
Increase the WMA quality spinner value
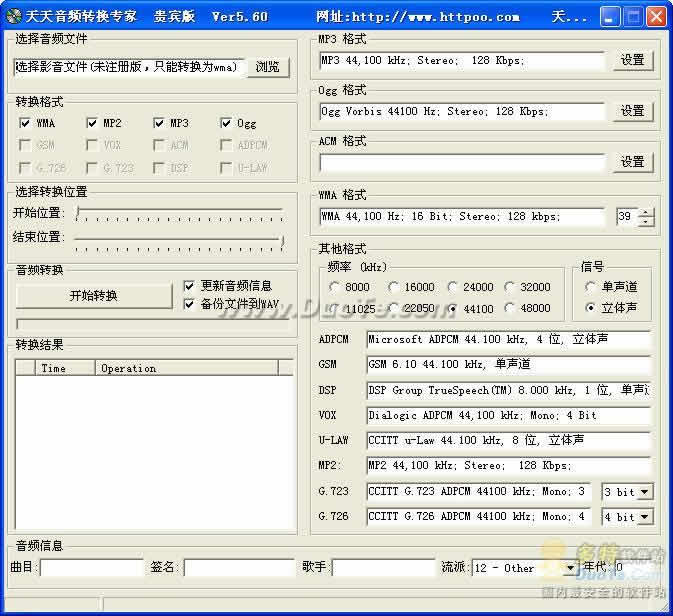pos(646,212)
